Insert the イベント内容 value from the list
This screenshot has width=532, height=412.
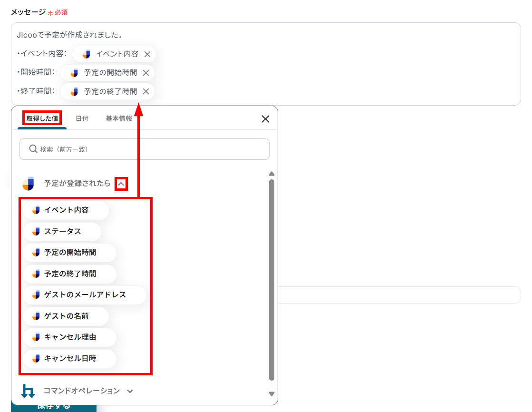click(x=66, y=210)
